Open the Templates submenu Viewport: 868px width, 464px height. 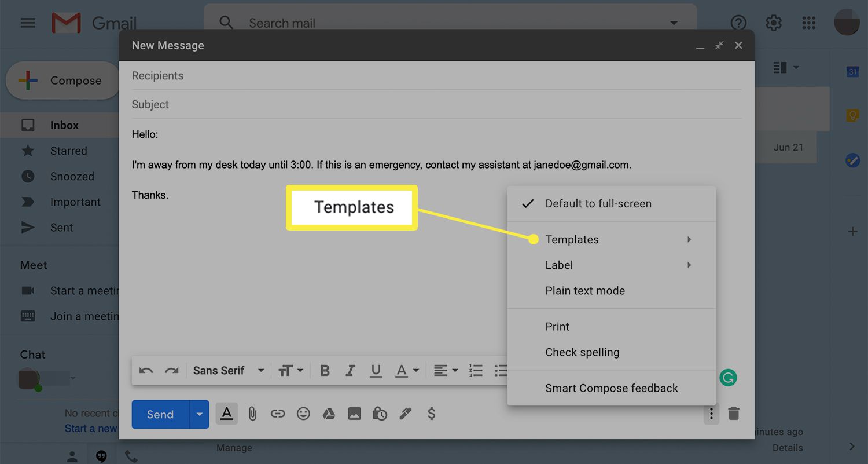tap(612, 240)
